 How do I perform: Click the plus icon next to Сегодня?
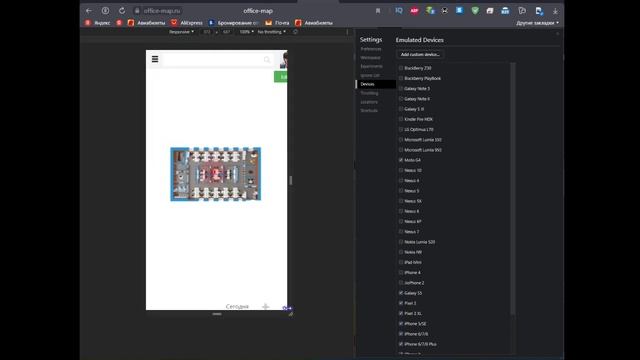[266, 306]
